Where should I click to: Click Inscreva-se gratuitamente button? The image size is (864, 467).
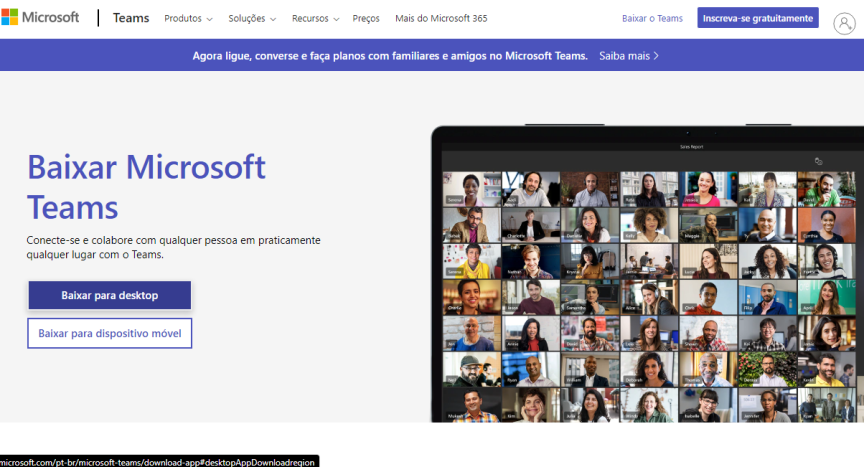pos(758,18)
